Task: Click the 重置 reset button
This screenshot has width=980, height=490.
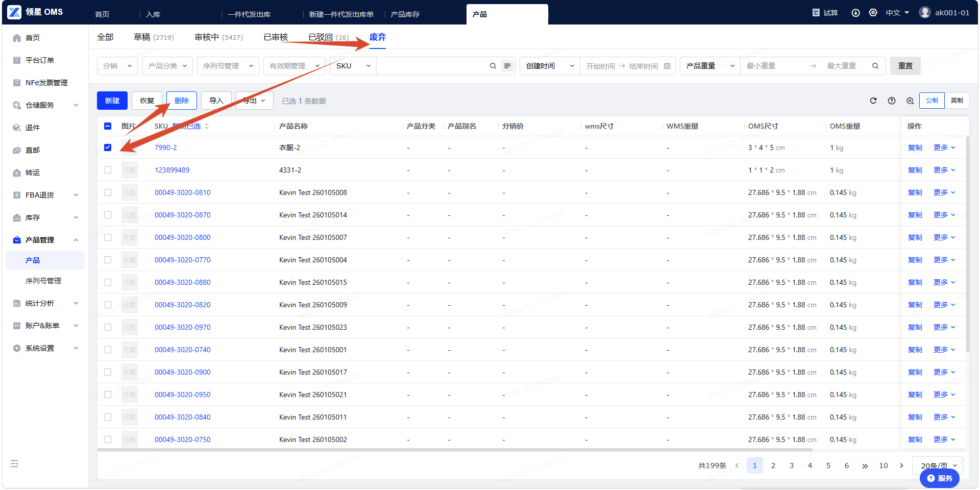Action: click(905, 66)
